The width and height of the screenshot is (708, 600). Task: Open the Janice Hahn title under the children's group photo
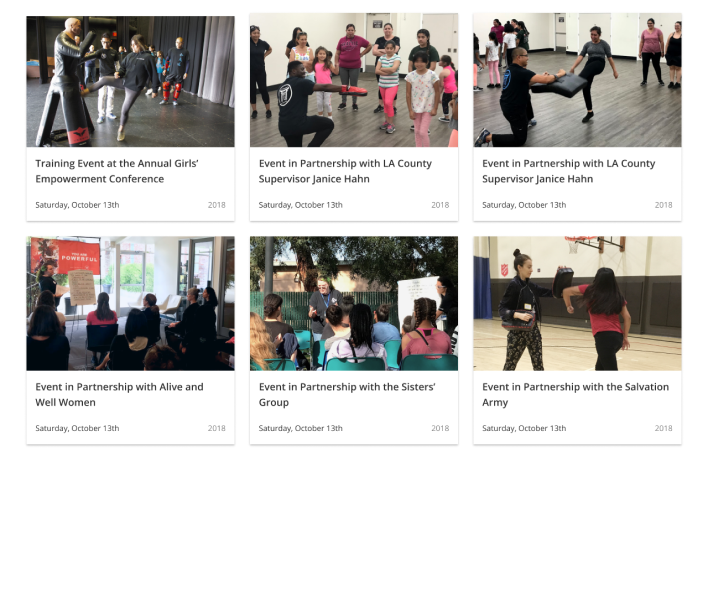345,171
